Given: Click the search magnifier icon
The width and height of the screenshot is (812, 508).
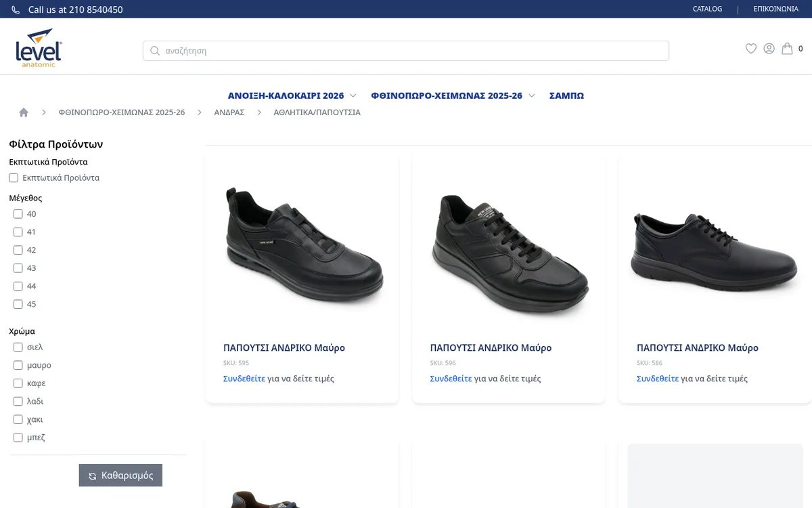Looking at the screenshot, I should [x=155, y=51].
